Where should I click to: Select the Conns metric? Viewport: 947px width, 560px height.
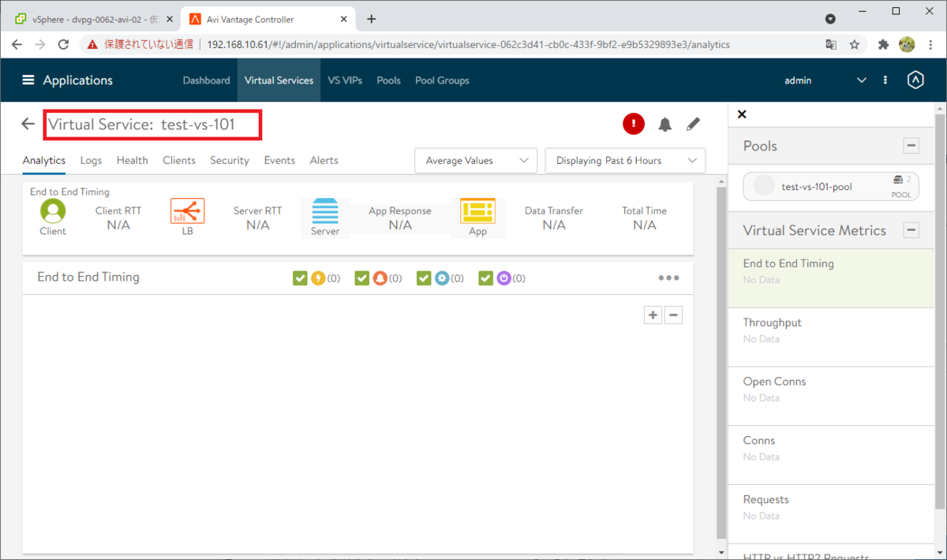830,455
